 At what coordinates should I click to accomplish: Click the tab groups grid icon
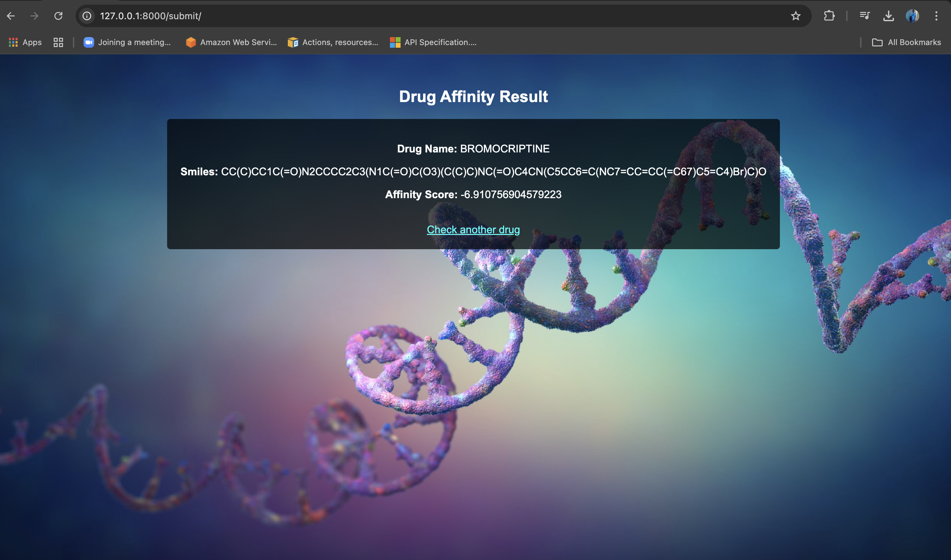click(58, 42)
